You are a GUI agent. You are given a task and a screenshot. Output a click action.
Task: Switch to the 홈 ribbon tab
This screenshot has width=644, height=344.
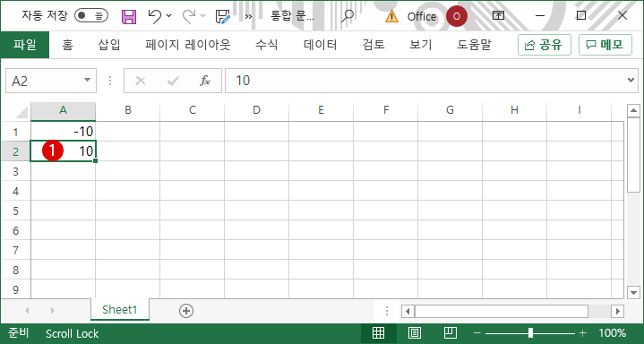(x=67, y=45)
